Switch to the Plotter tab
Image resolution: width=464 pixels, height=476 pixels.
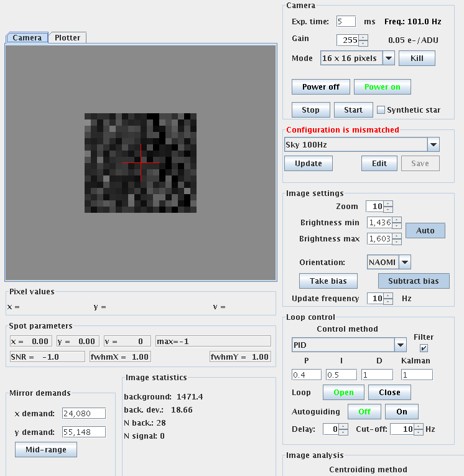point(67,38)
